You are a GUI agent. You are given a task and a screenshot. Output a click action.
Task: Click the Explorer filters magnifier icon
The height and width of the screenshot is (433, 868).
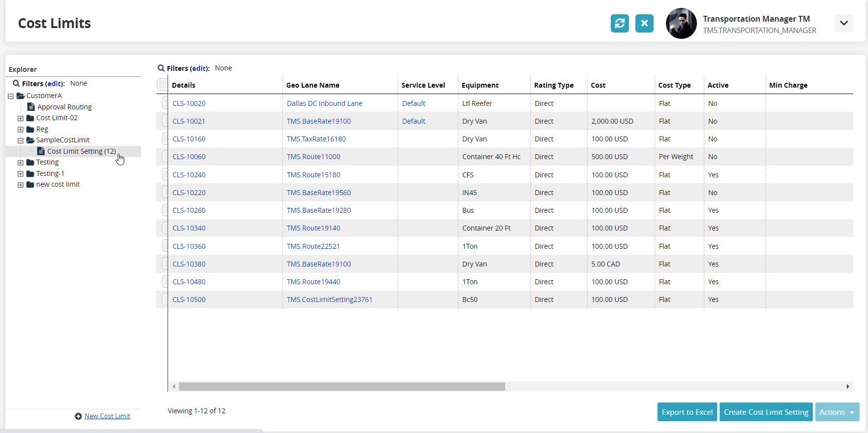click(16, 84)
